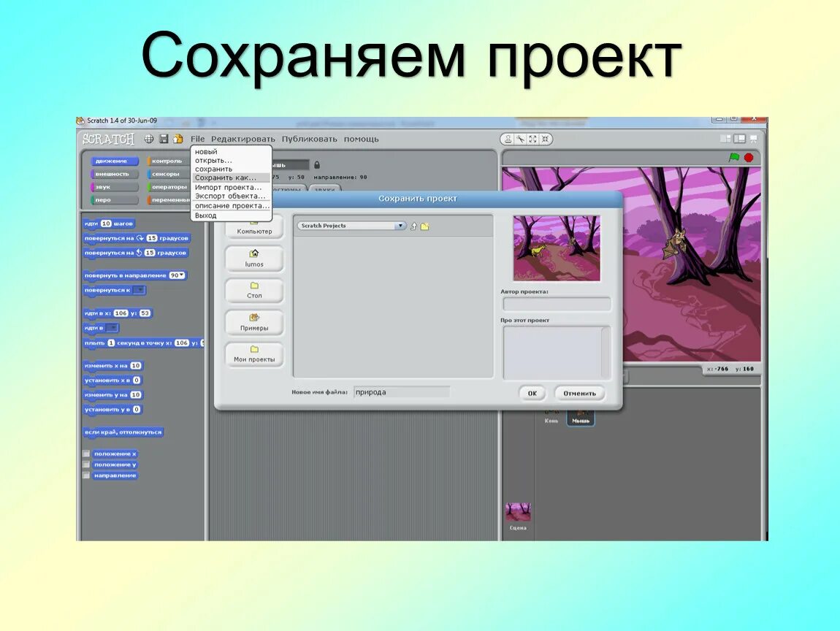Click the Про этот проект text area

coord(557,352)
